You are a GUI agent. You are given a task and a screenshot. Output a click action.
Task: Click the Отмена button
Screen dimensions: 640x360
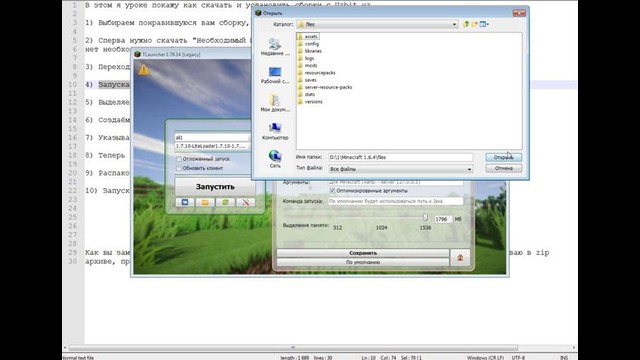(503, 168)
